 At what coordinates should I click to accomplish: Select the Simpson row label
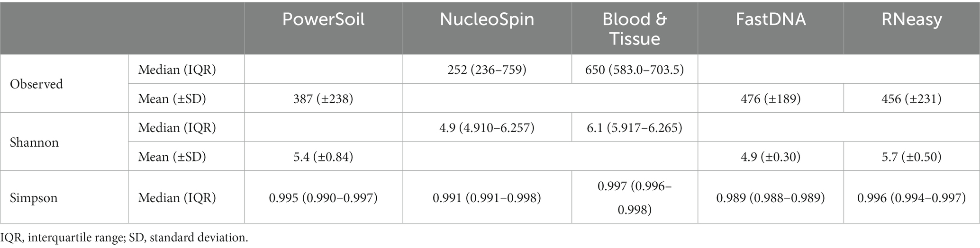[x=34, y=197]
